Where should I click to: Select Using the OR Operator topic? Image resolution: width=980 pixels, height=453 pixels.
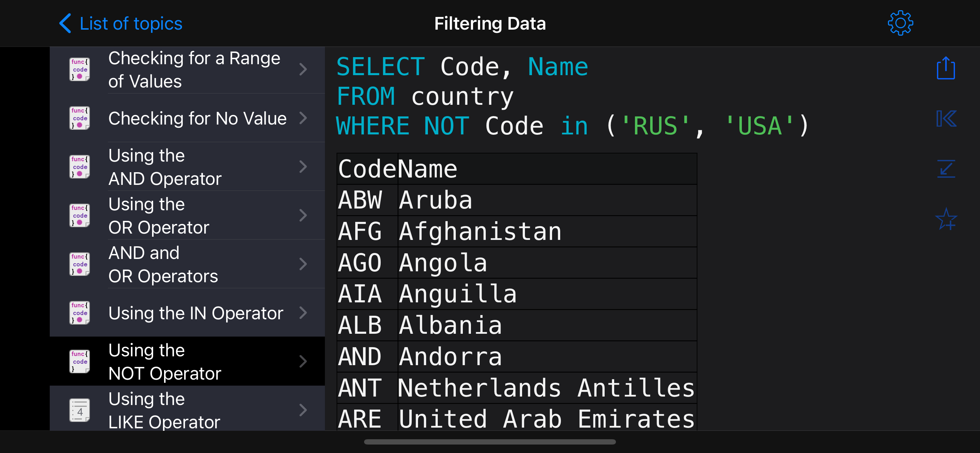(x=187, y=216)
